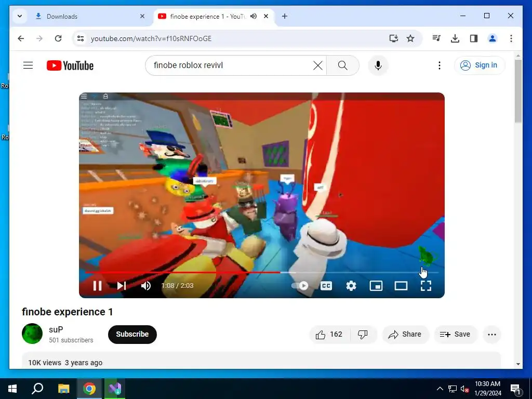Open video settings gear
This screenshot has height=399, width=532.
coord(351,286)
